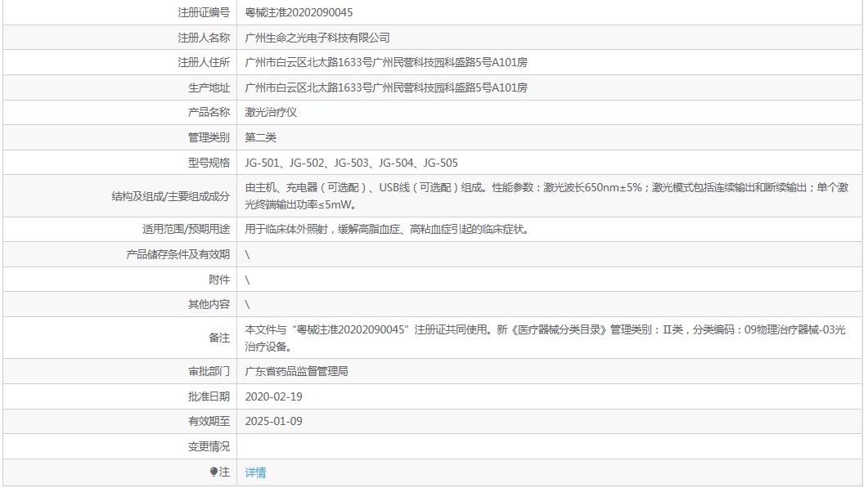Click the 变更情况 label
Image resolution: width=868 pixels, height=488 pixels.
click(x=209, y=446)
